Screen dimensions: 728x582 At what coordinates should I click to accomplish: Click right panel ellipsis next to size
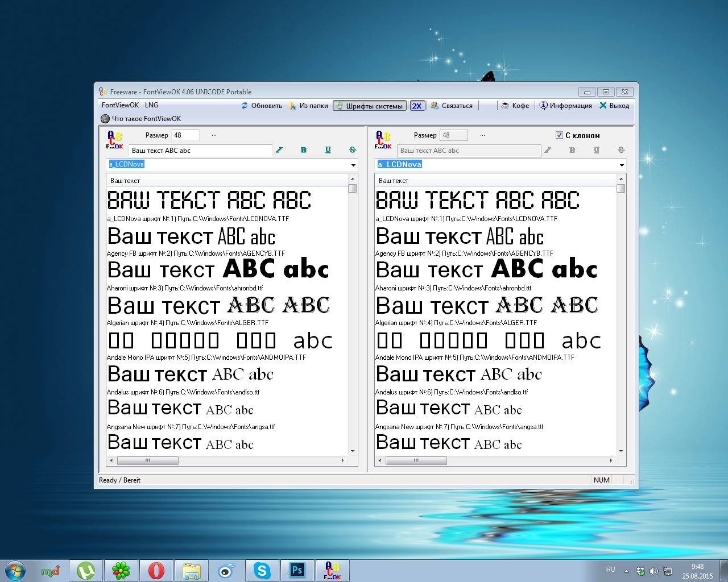click(x=482, y=136)
